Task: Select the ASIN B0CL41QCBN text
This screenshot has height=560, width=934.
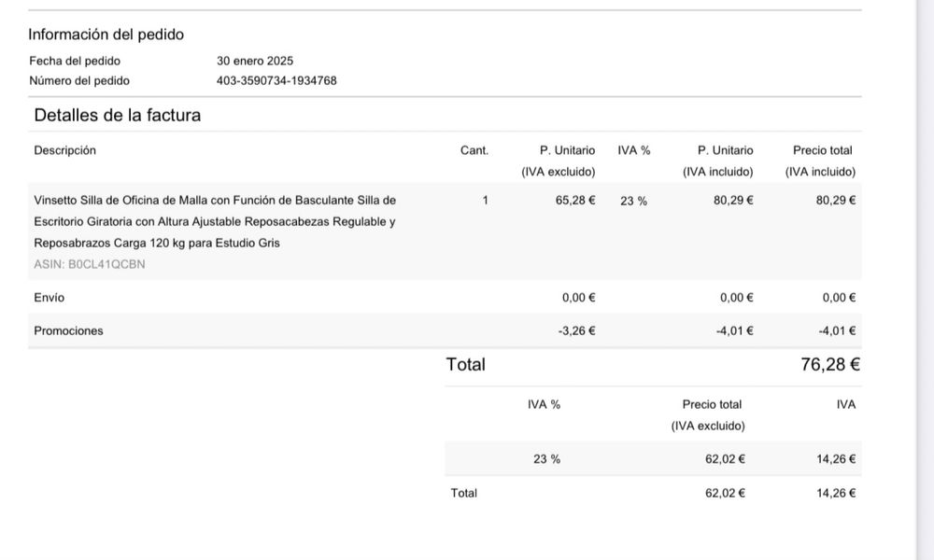Action: click(x=90, y=264)
